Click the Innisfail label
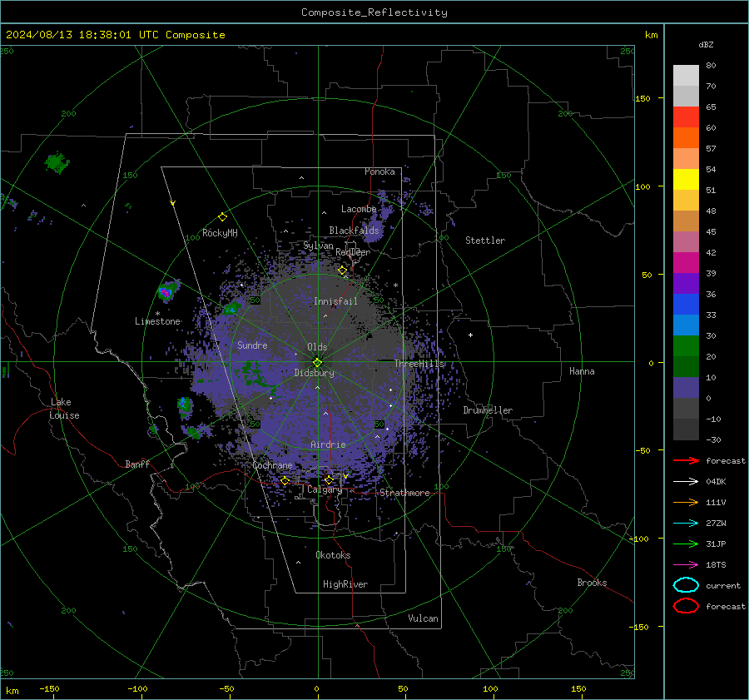 335,301
